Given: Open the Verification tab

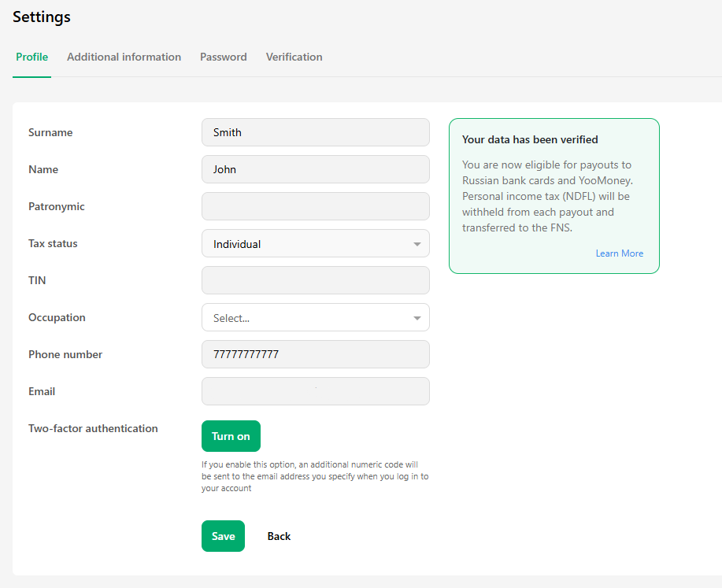Looking at the screenshot, I should pos(294,57).
